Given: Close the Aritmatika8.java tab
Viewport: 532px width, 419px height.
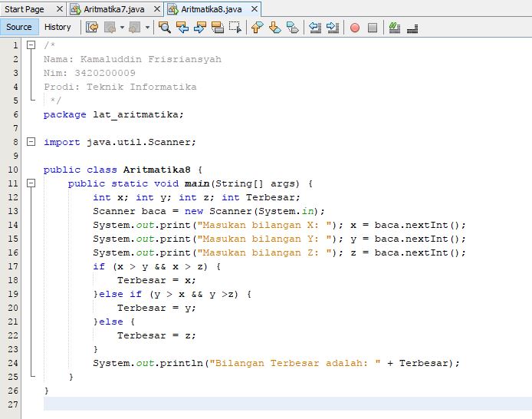Looking at the screenshot, I should coord(255,9).
